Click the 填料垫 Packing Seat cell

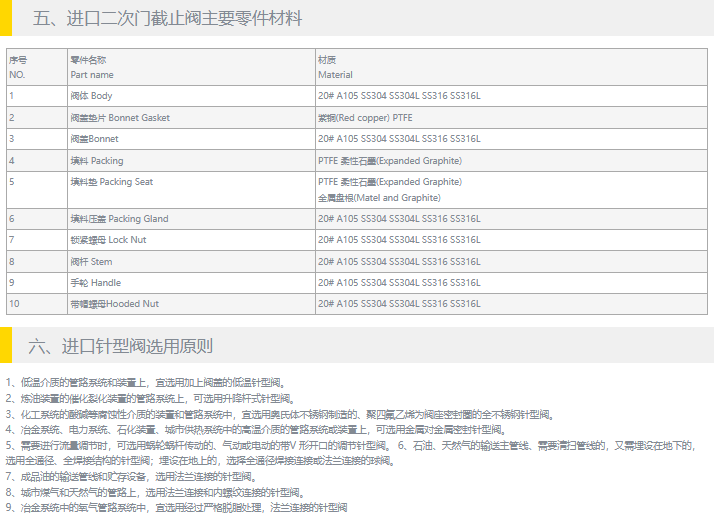coord(111,182)
